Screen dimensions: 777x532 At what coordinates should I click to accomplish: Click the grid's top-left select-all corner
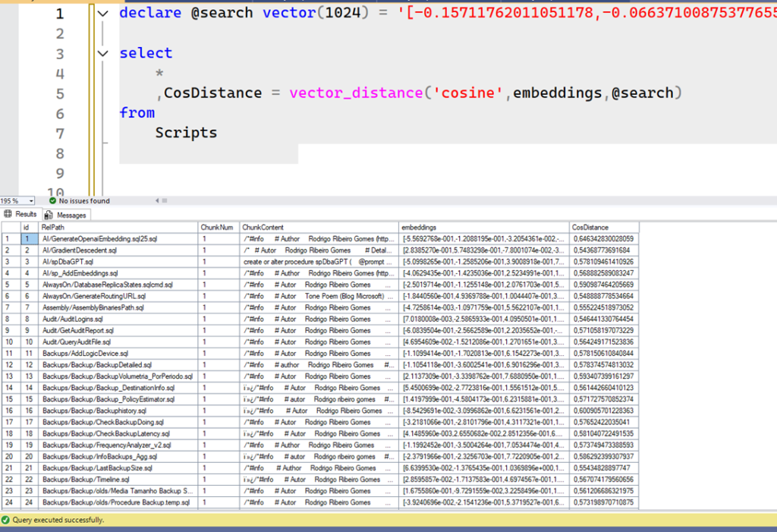point(9,228)
